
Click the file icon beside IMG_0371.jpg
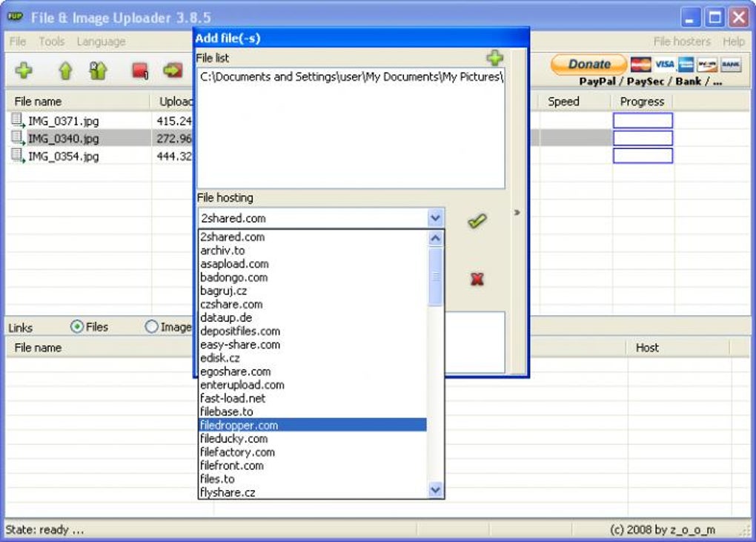coord(18,120)
